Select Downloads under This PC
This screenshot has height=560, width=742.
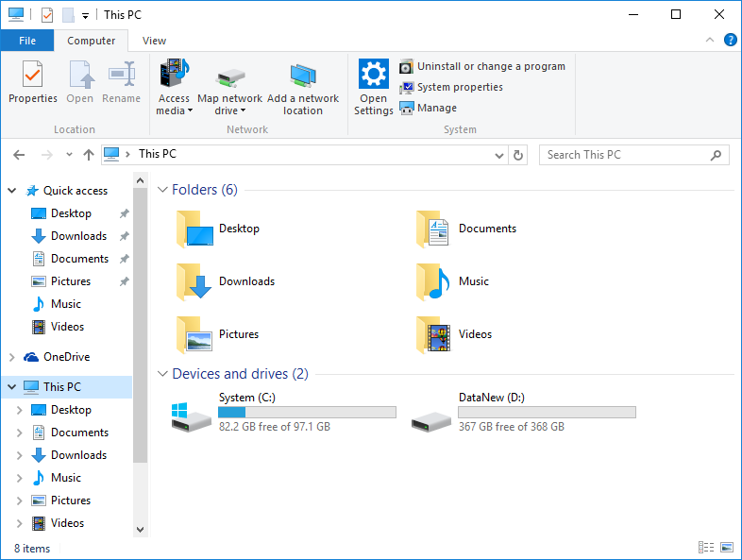pyautogui.click(x=78, y=455)
